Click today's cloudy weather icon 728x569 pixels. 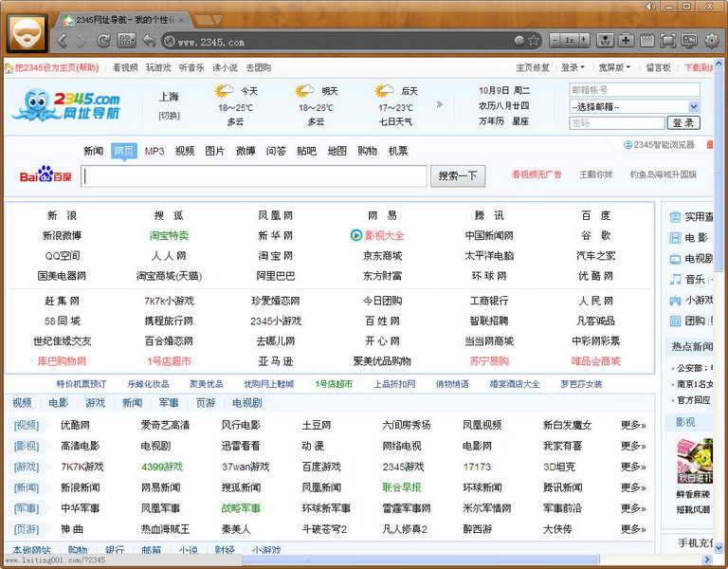(x=224, y=91)
